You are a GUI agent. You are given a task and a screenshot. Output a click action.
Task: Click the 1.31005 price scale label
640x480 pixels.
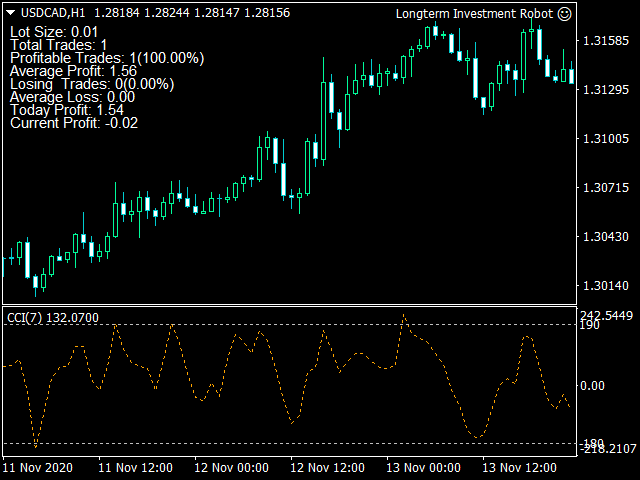[606, 138]
